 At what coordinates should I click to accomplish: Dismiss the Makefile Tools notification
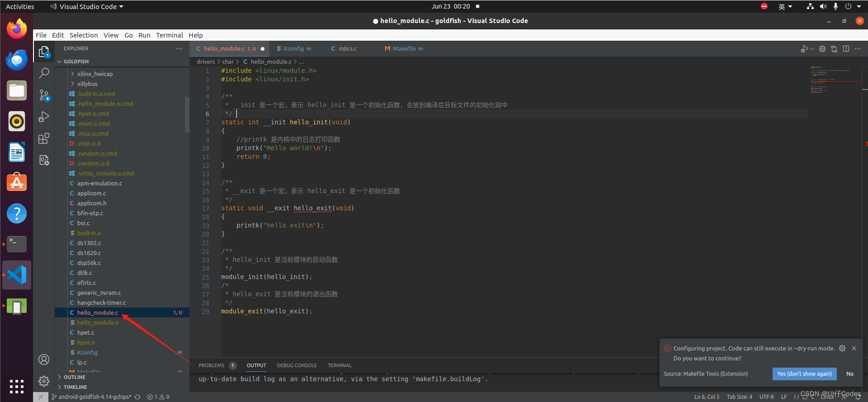[x=854, y=348]
